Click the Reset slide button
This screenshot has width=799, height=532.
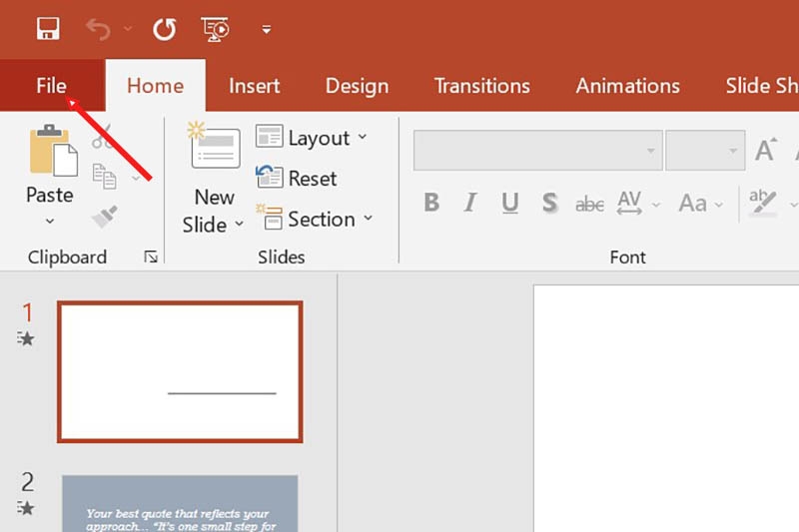point(296,178)
